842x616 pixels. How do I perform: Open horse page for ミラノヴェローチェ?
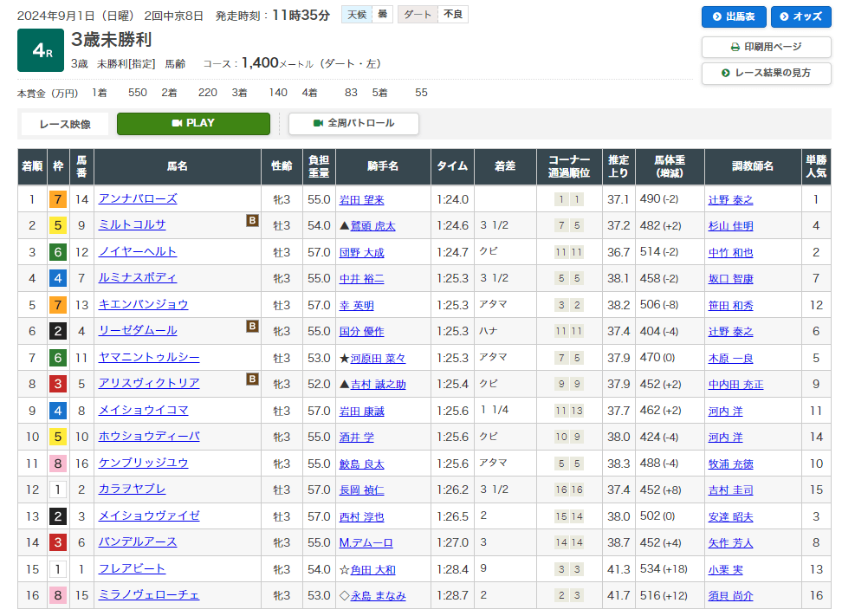click(149, 595)
